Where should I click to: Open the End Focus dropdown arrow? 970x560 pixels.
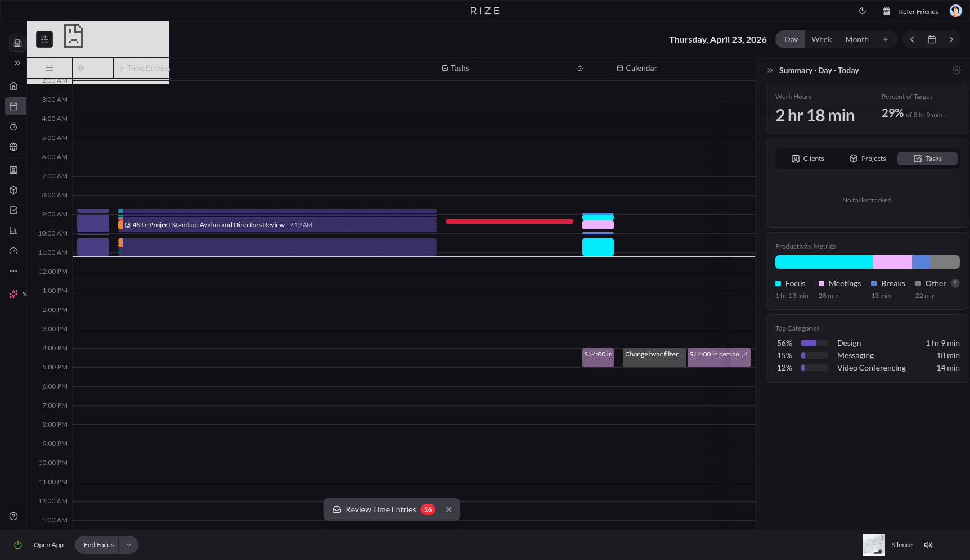[129, 545]
